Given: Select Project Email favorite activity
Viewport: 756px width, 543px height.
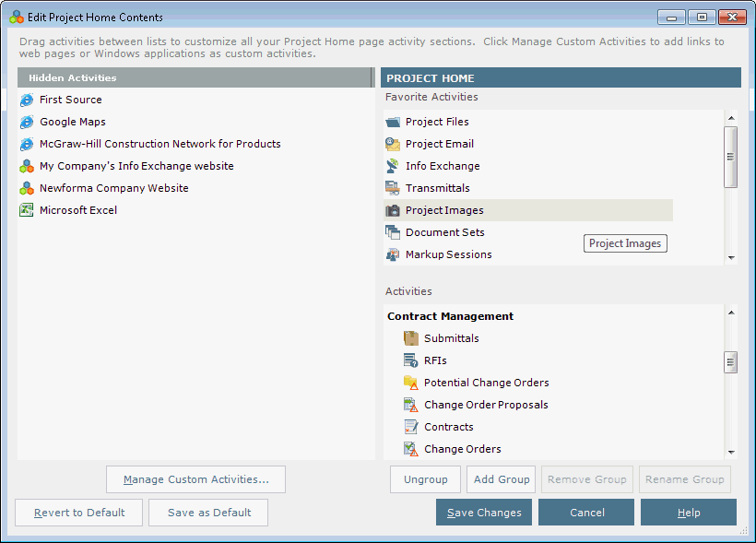Looking at the screenshot, I should coord(440,144).
